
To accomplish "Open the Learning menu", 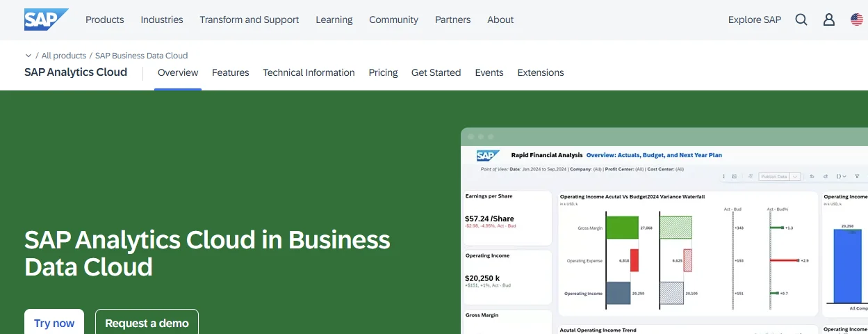I will [334, 19].
